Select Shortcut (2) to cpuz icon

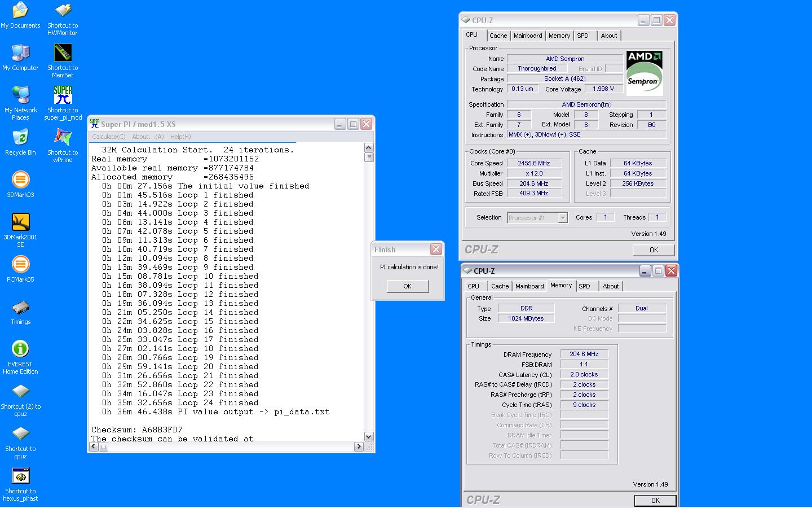[20, 400]
